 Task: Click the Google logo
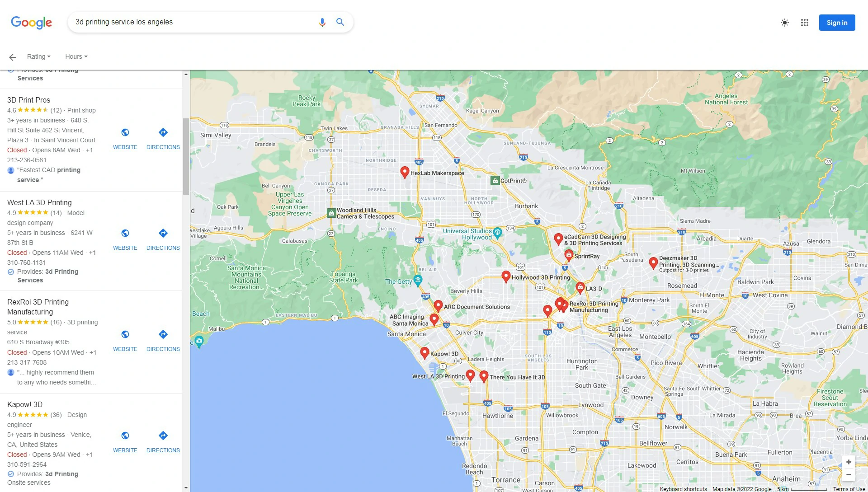click(31, 23)
